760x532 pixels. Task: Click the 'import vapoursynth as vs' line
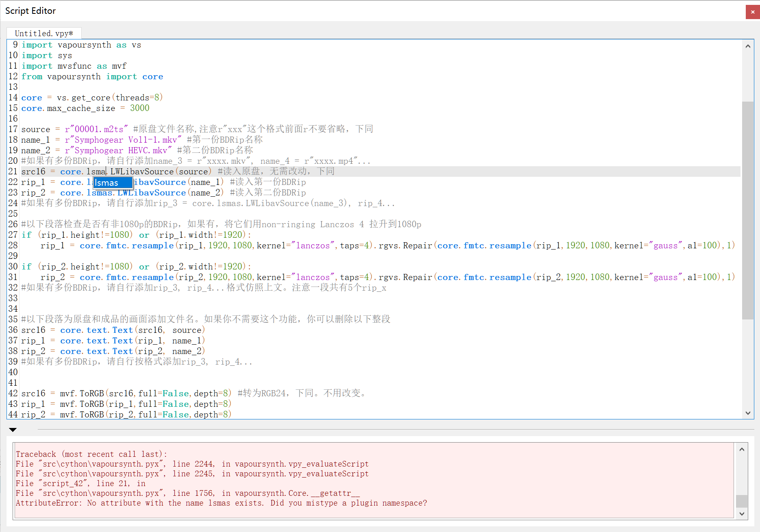(x=81, y=45)
